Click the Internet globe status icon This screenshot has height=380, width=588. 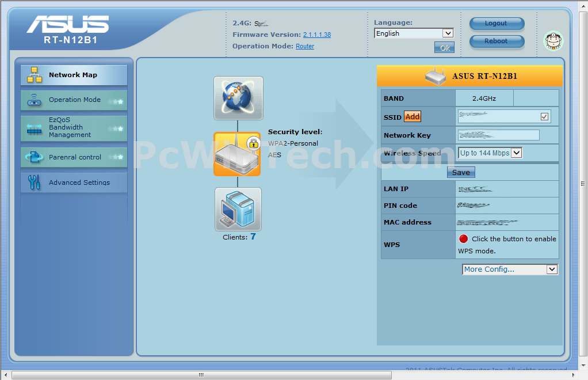tap(239, 98)
